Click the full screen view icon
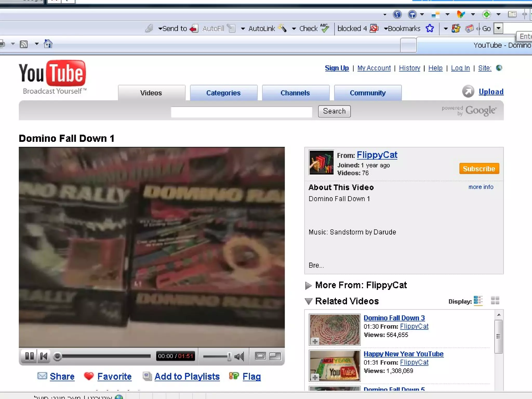The height and width of the screenshot is (399, 532). [x=275, y=356]
